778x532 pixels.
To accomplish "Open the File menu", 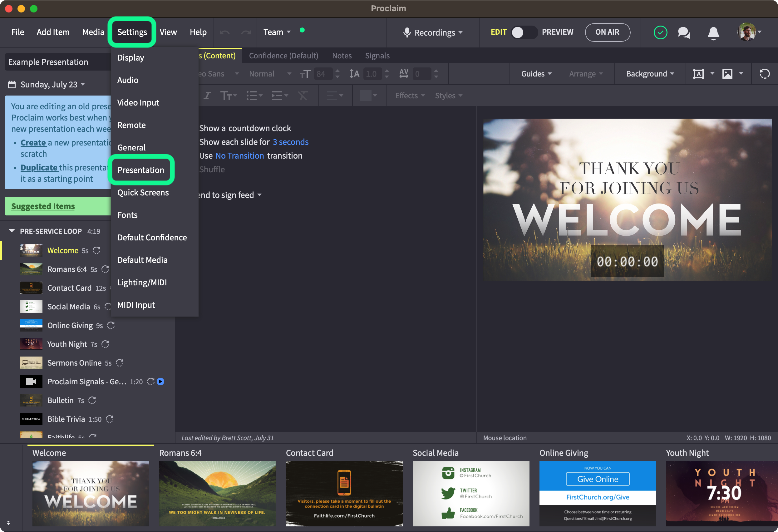I will [18, 32].
